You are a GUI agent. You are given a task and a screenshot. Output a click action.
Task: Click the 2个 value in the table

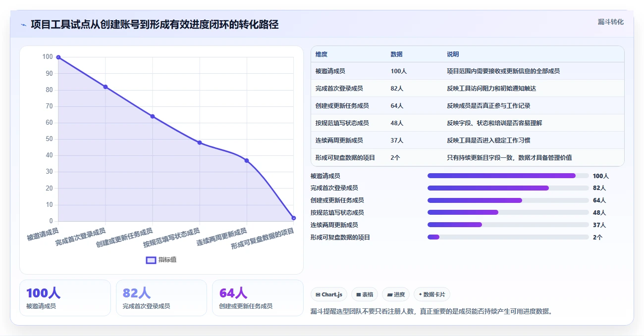coord(395,158)
